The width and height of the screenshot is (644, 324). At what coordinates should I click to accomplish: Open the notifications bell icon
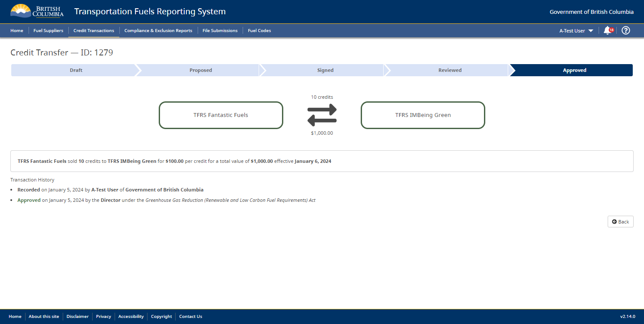[608, 30]
